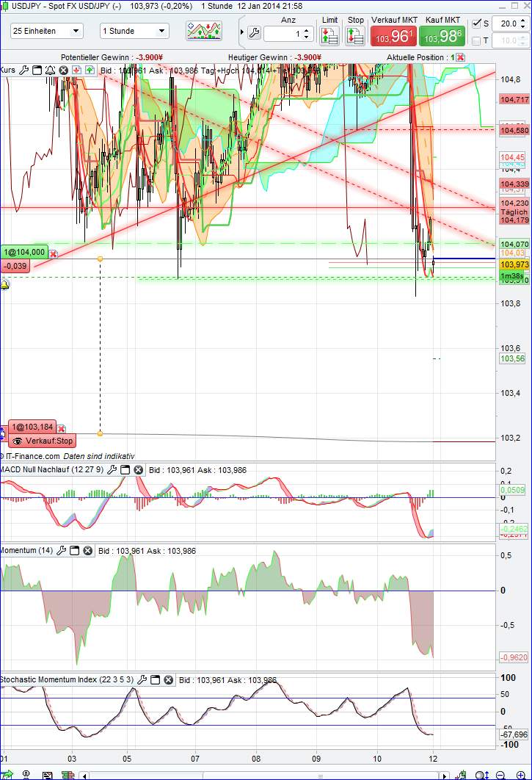Click the 1@103,184 order tag
This screenshot has width=532, height=780.
click(32, 427)
